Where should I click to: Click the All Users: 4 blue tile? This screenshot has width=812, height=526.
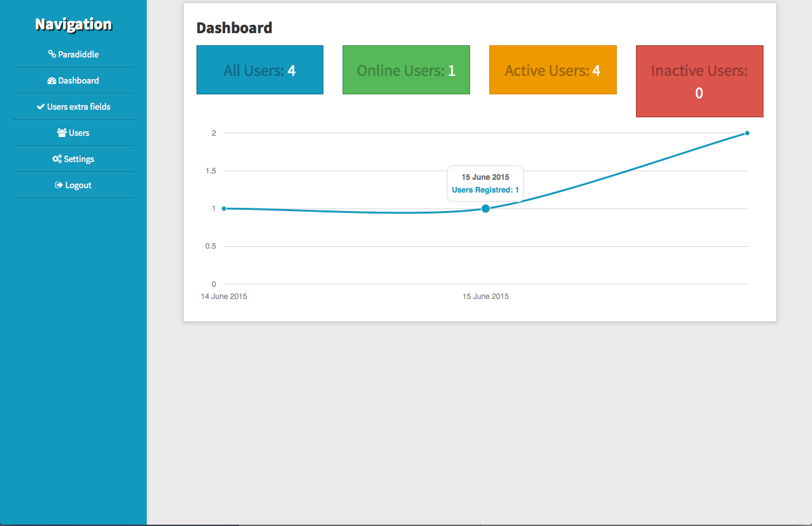point(260,70)
